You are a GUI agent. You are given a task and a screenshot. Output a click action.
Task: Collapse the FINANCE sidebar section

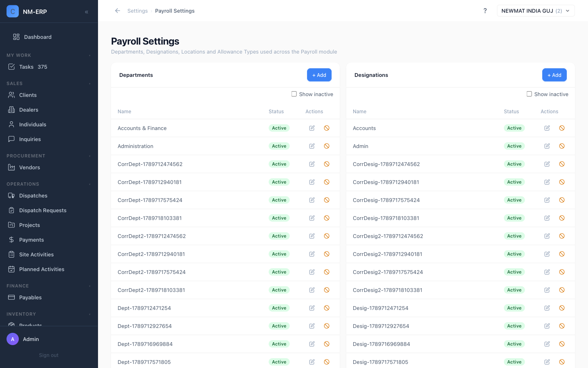(x=89, y=286)
